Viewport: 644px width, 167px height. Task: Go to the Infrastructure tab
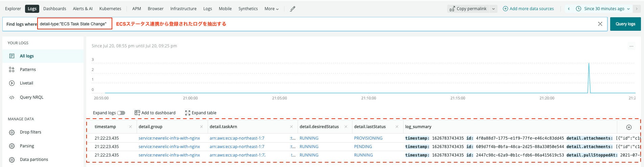183,9
